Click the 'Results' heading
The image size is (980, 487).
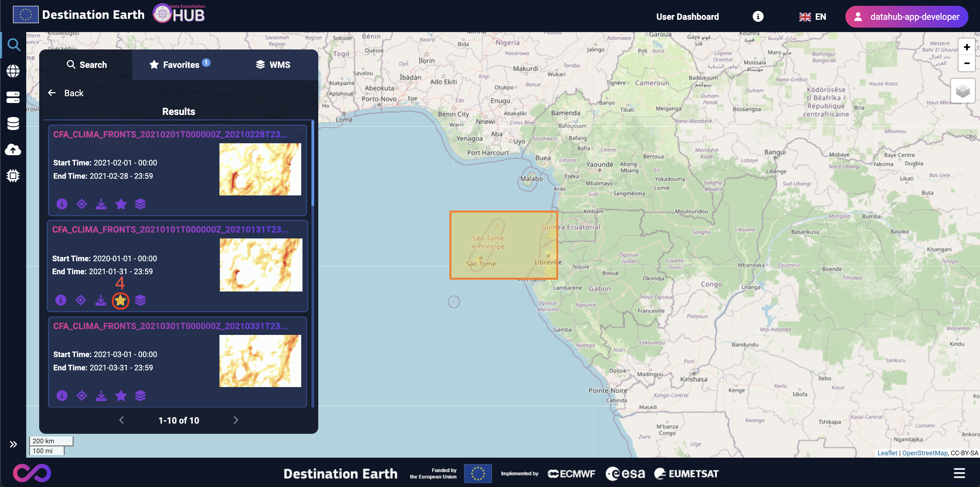click(x=179, y=112)
